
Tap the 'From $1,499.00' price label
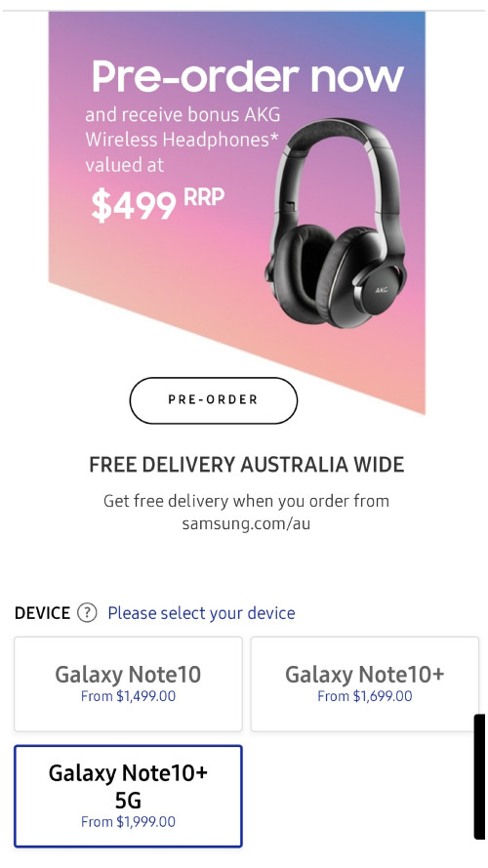tap(129, 696)
